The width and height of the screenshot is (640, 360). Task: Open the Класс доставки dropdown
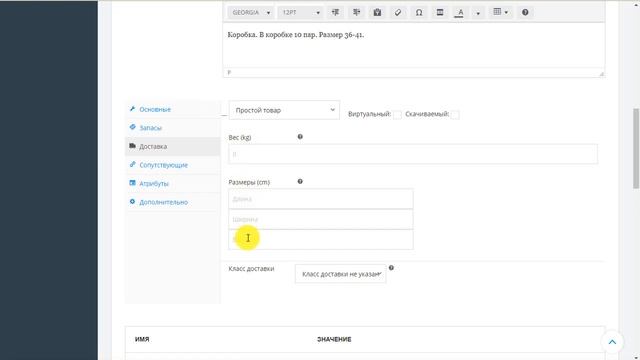[341, 274]
